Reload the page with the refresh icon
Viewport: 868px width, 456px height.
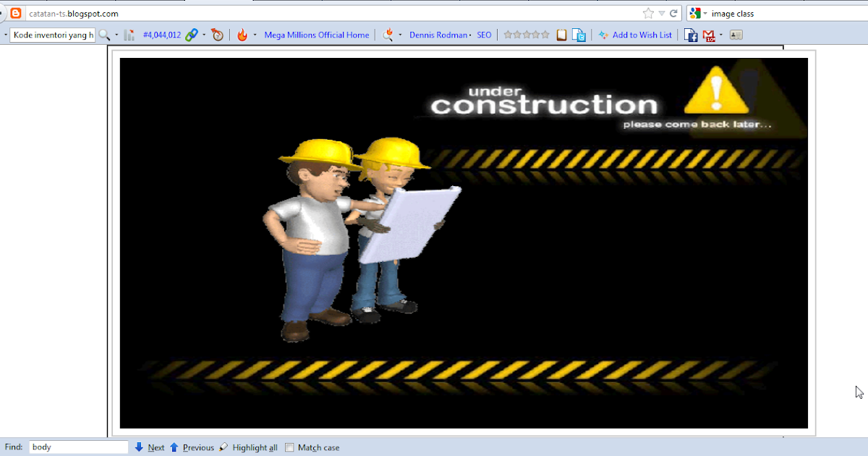tap(673, 13)
